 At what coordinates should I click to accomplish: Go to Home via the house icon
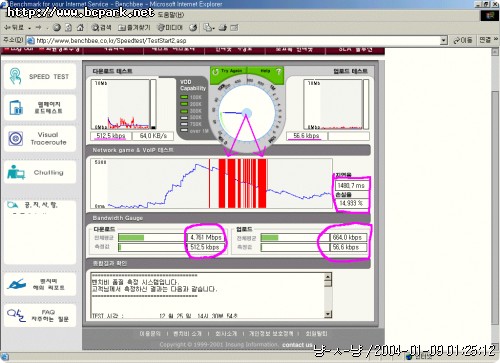(x=80, y=28)
